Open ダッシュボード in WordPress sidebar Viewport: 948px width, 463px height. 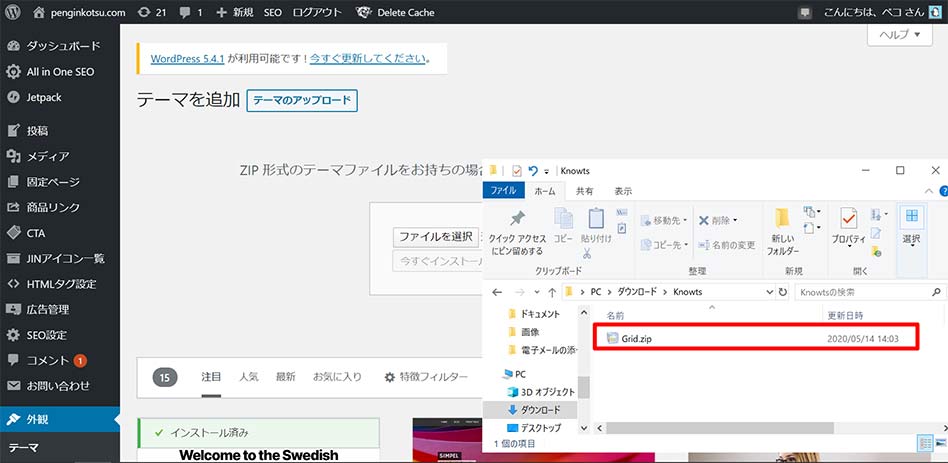tap(60, 46)
